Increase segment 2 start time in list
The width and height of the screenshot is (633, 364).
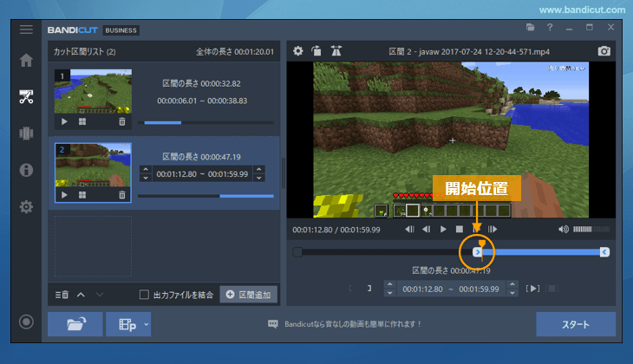(x=146, y=170)
